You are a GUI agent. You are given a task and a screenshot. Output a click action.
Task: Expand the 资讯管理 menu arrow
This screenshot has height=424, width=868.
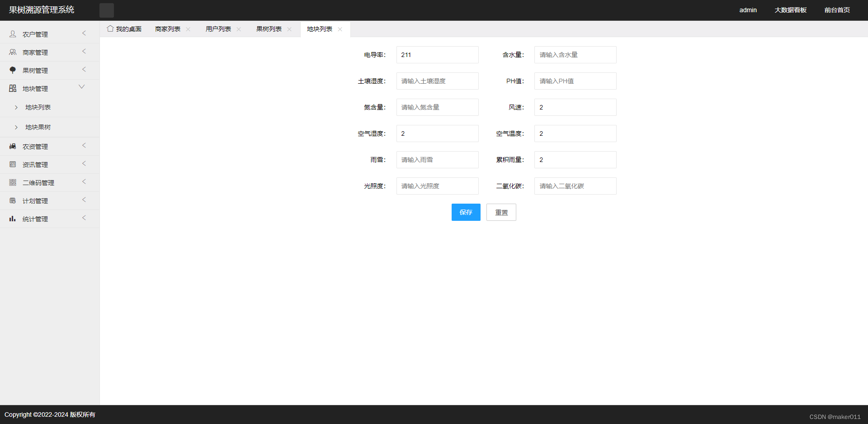tap(84, 164)
